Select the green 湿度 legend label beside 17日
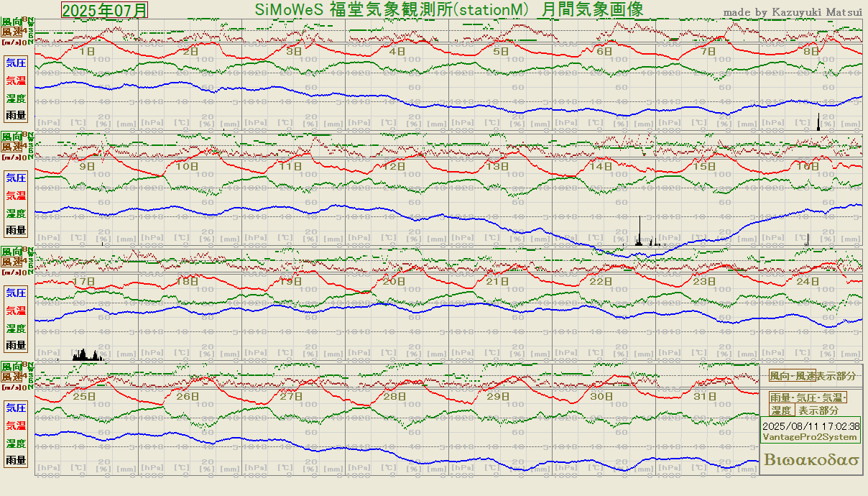The width and height of the screenshot is (868, 496). 16,329
